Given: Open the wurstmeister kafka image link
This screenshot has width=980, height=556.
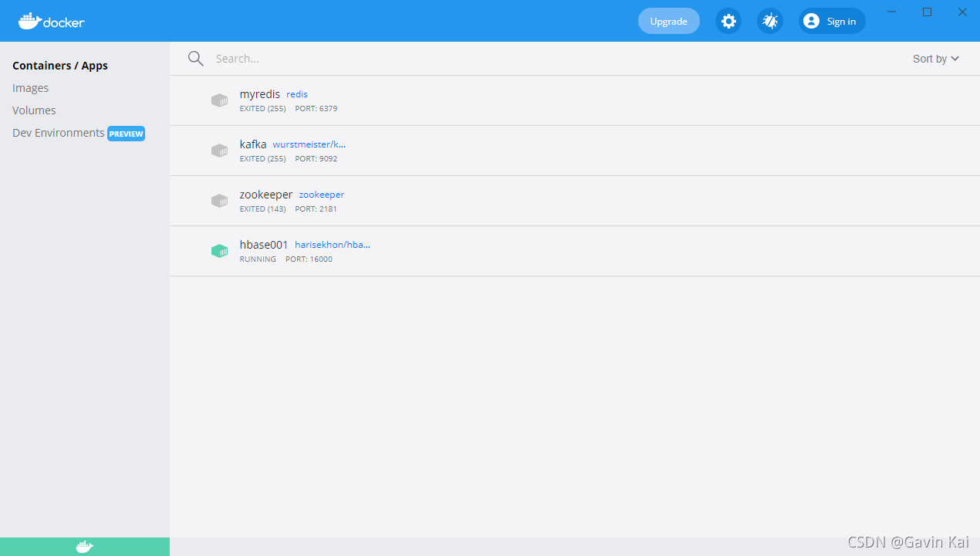Looking at the screenshot, I should coord(308,144).
